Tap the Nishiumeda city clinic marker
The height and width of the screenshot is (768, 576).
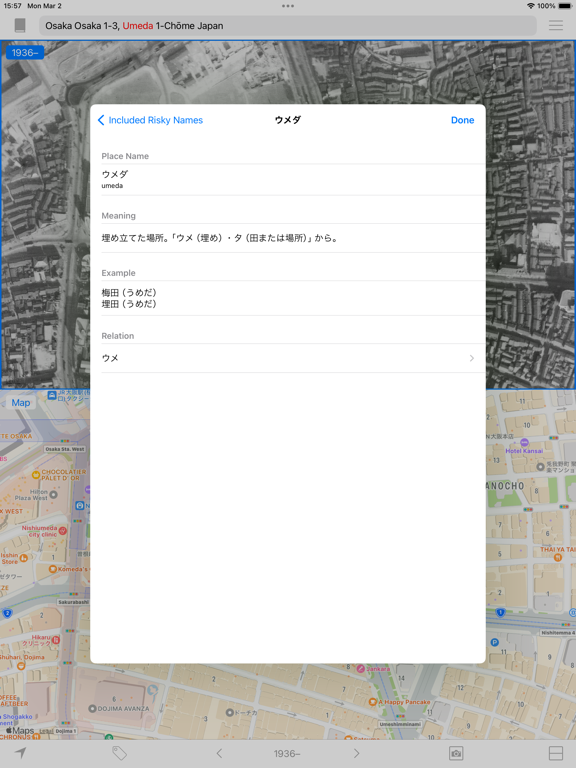pyautogui.click(x=63, y=531)
